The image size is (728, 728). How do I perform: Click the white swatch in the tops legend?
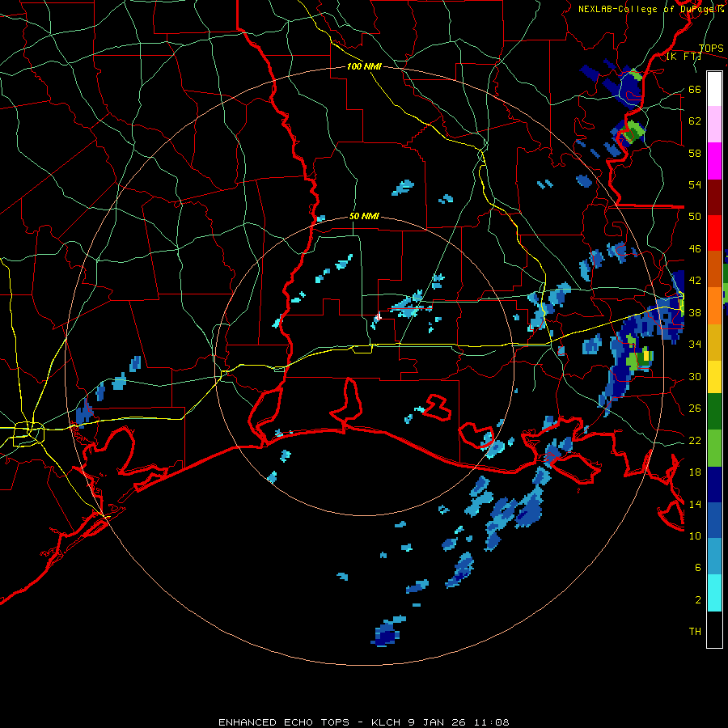point(714,89)
